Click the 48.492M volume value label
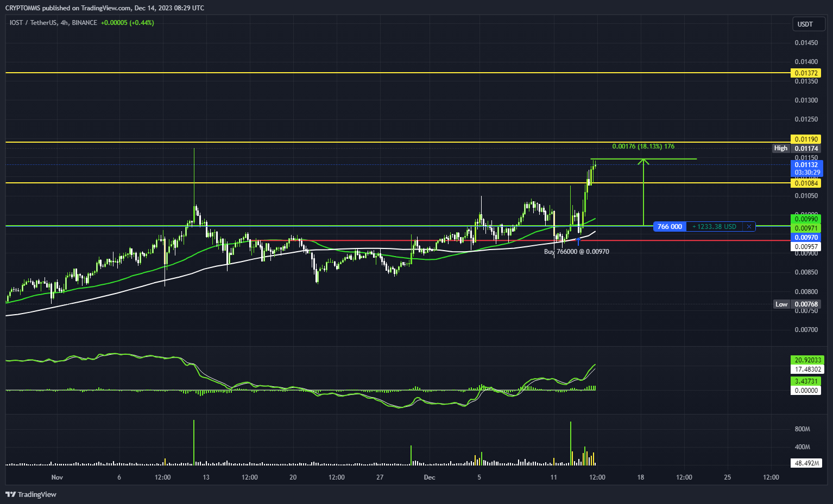This screenshot has height=504, width=833. pos(806,463)
